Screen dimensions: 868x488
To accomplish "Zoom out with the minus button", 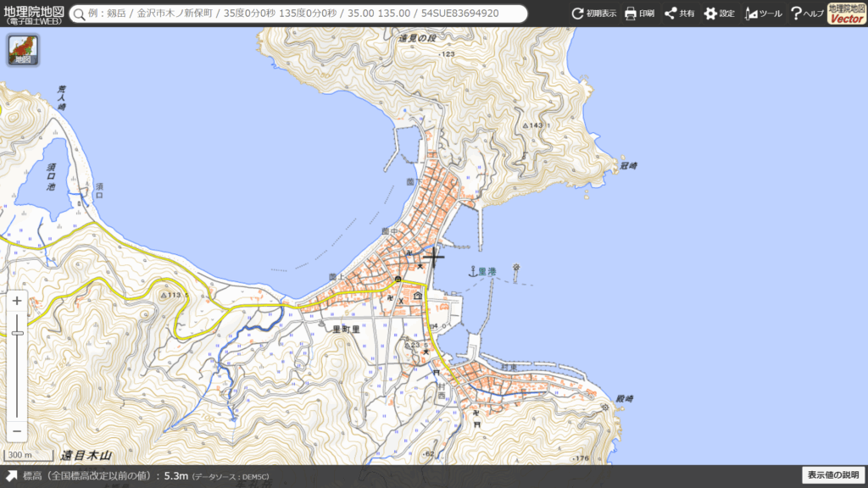I will (x=17, y=431).
